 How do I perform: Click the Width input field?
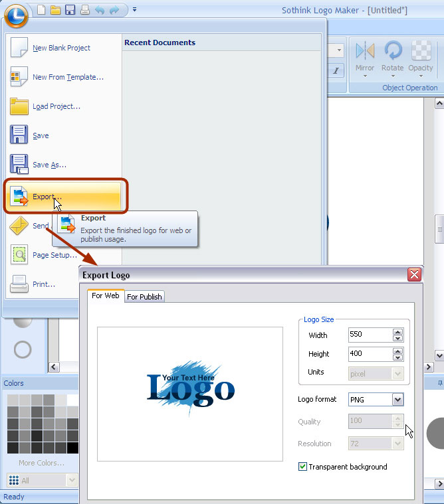[370, 335]
